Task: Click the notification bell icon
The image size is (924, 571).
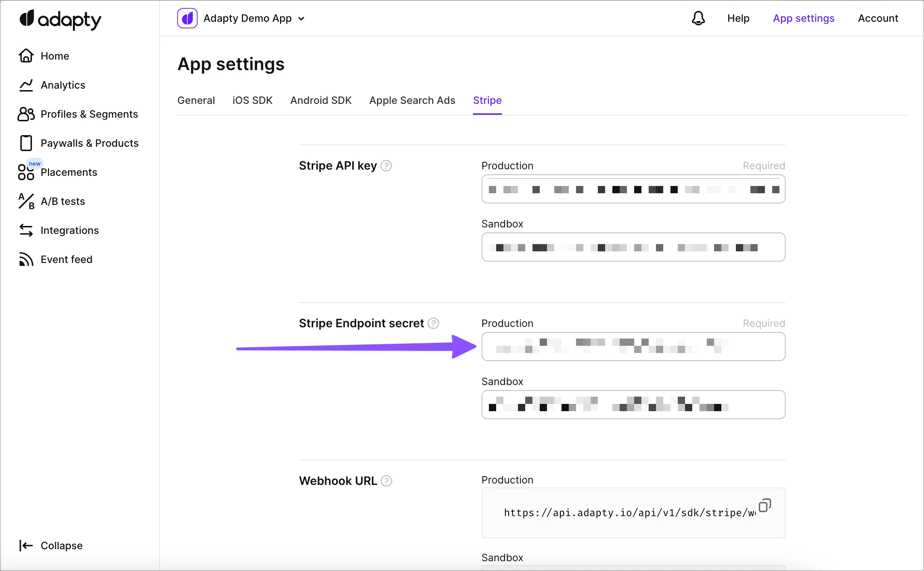Action: point(698,18)
